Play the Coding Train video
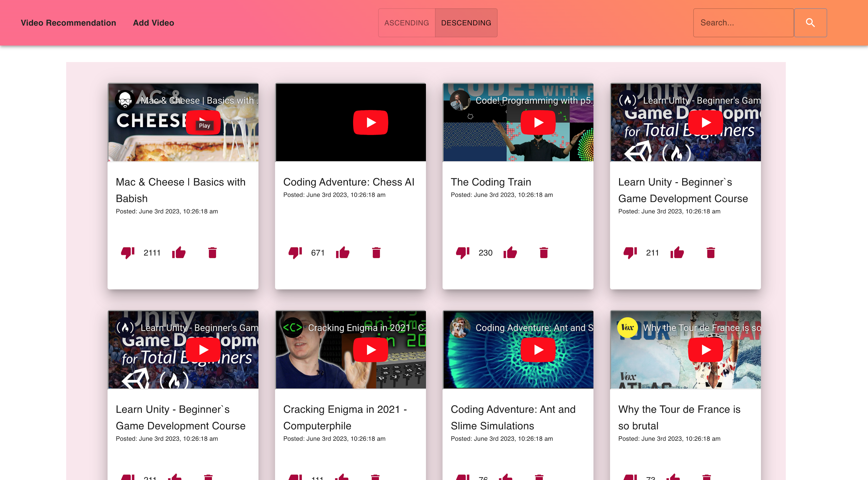The height and width of the screenshot is (480, 868). pyautogui.click(x=538, y=122)
